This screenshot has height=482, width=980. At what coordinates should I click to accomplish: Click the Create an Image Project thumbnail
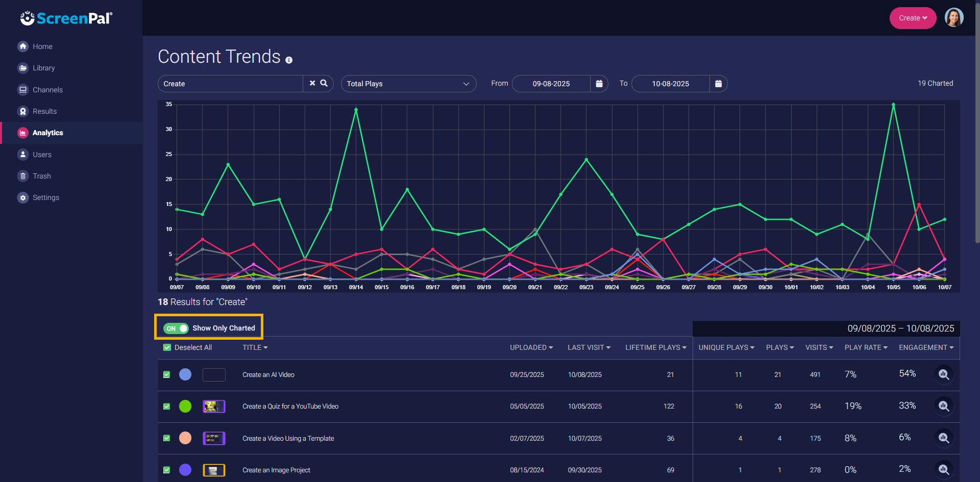coord(214,470)
